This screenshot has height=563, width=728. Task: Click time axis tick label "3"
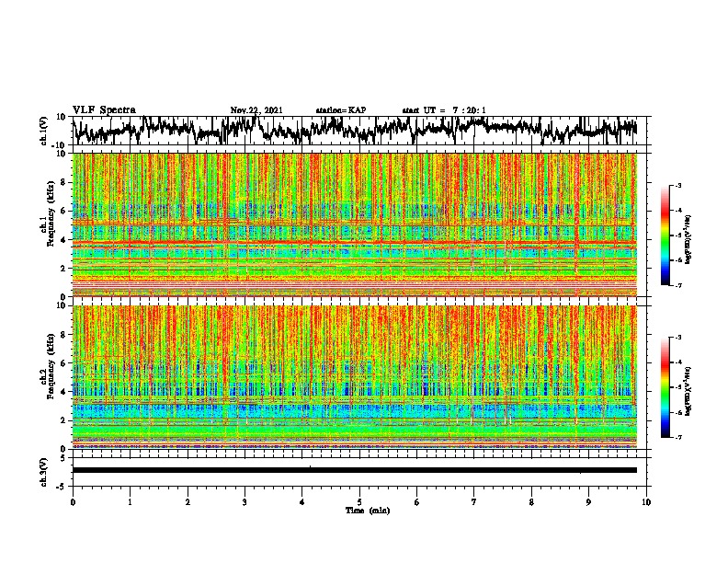pyautogui.click(x=245, y=502)
